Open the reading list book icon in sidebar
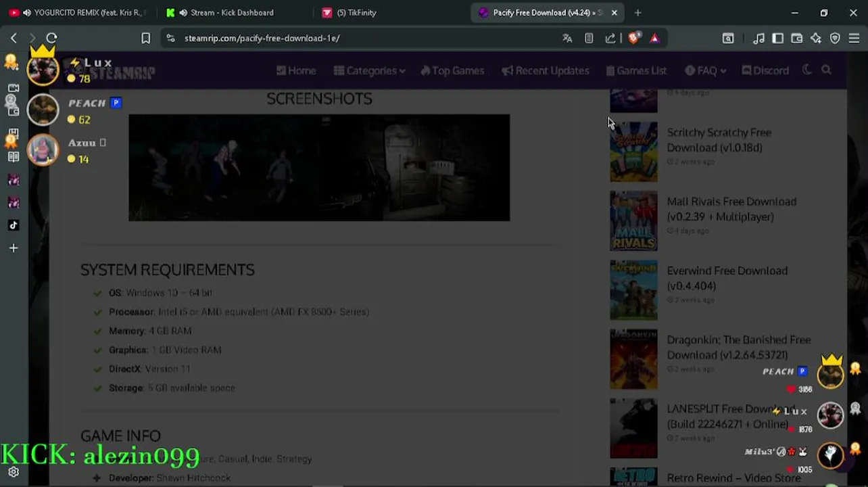Screen dimensions: 868x487 coord(14,157)
